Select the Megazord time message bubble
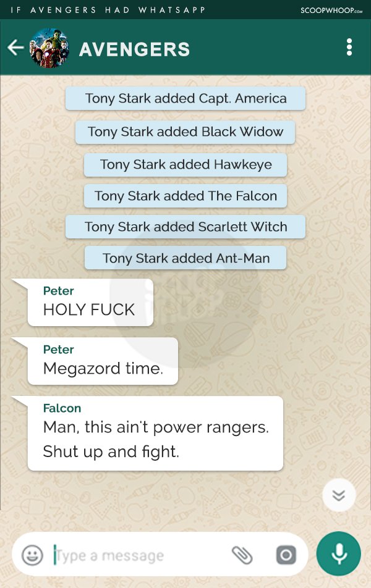 pyautogui.click(x=103, y=361)
